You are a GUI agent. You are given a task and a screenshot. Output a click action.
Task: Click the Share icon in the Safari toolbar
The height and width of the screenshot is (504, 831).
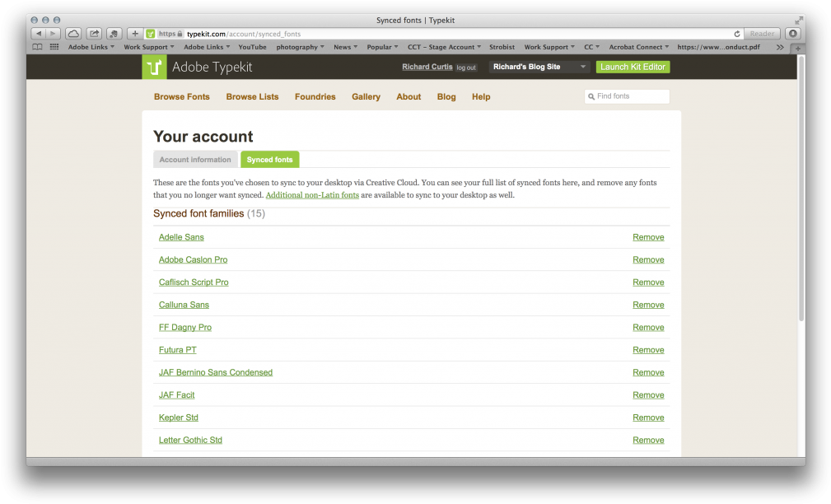click(x=93, y=33)
